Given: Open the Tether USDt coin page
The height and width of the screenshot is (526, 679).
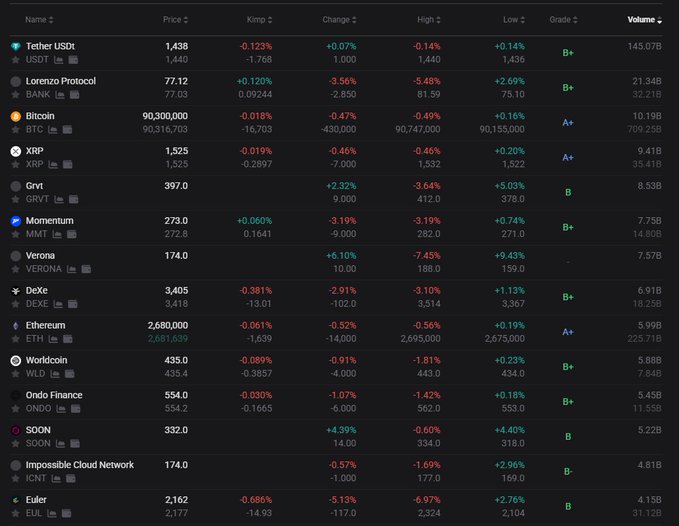Looking at the screenshot, I should [50, 46].
